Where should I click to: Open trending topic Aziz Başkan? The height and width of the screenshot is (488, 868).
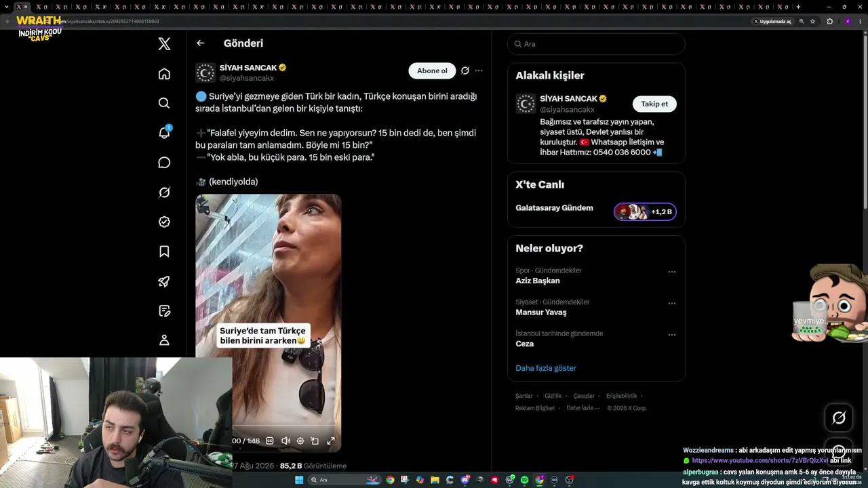(x=538, y=281)
